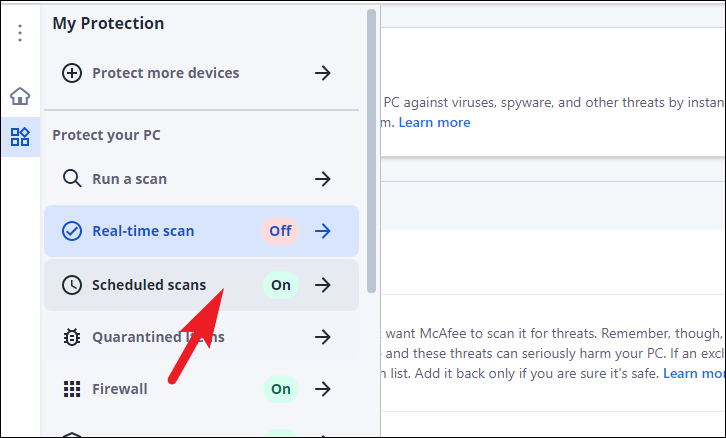Click the three-dot vertical menu icon

click(20, 33)
